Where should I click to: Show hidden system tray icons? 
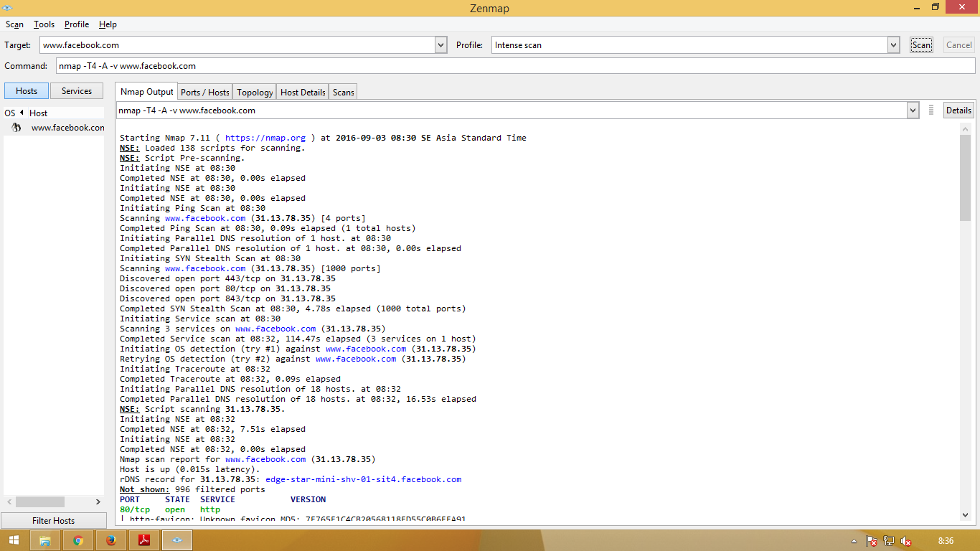tap(854, 541)
